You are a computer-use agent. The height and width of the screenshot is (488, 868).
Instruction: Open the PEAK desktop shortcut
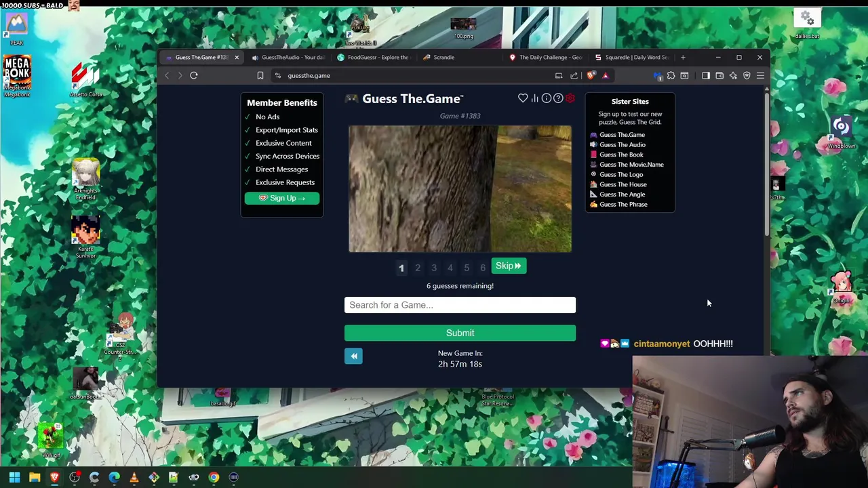(x=16, y=28)
